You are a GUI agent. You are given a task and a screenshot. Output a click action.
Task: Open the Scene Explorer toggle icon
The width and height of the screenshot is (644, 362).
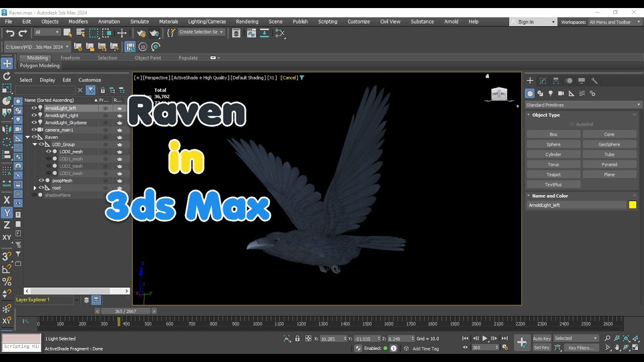click(236, 33)
